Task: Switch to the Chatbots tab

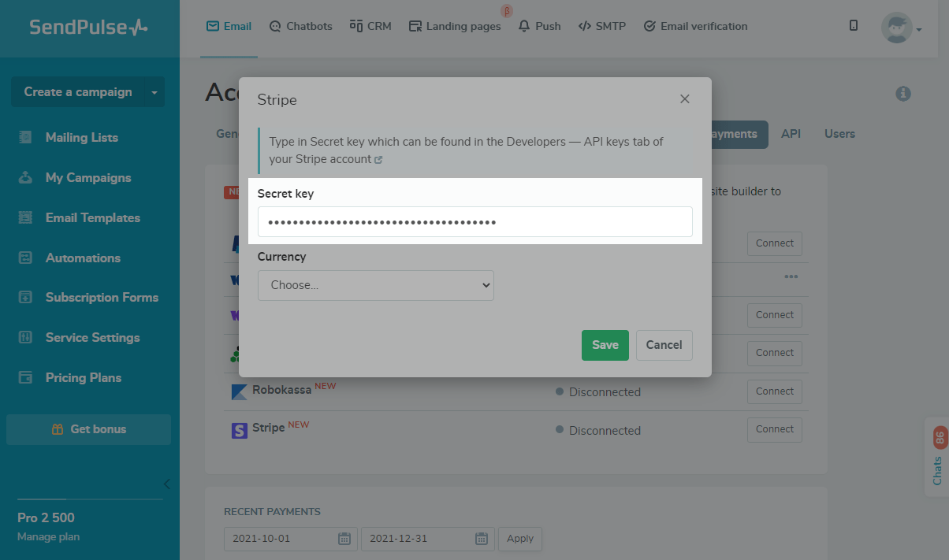Action: [300, 26]
